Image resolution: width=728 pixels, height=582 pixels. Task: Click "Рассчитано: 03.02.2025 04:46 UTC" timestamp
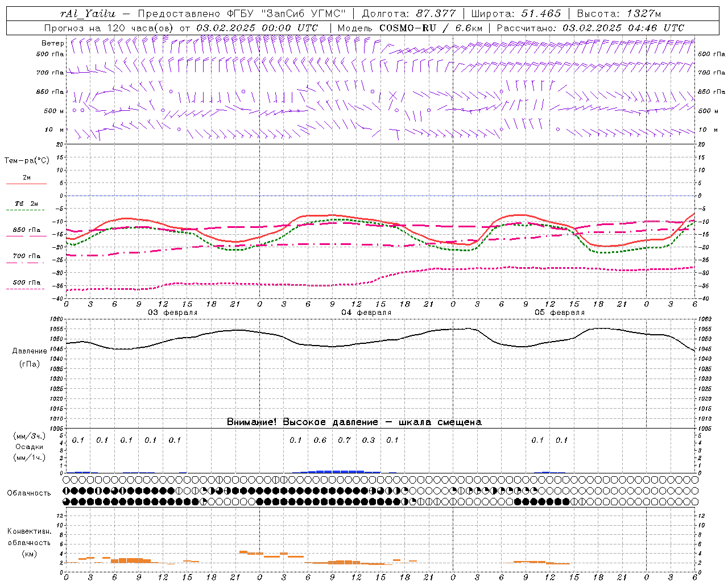590,28
